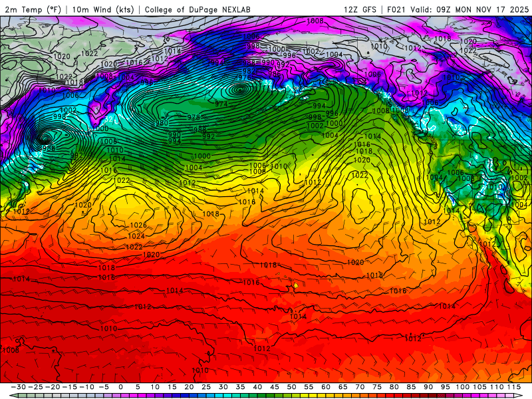
Task: Click the 65 value on the temperature scale
Action: pos(342,387)
